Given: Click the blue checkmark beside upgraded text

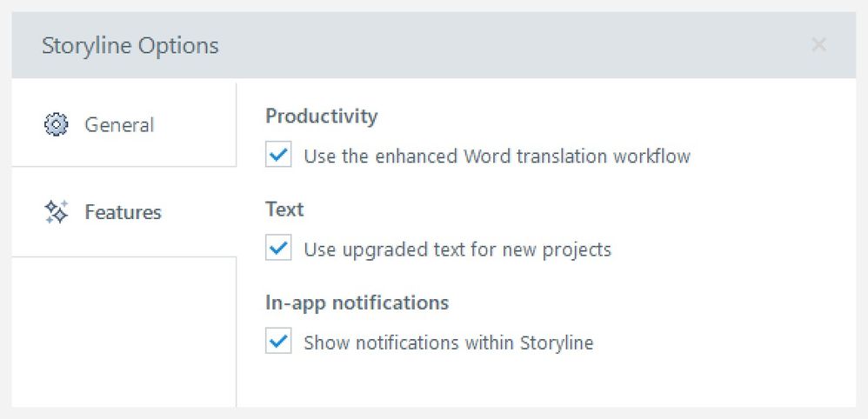Looking at the screenshot, I should tap(278, 249).
